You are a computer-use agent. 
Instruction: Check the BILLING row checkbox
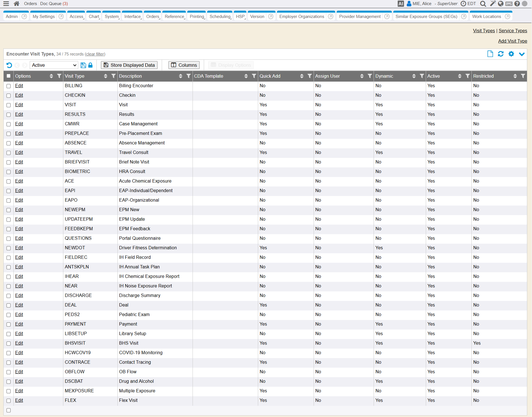click(x=9, y=86)
